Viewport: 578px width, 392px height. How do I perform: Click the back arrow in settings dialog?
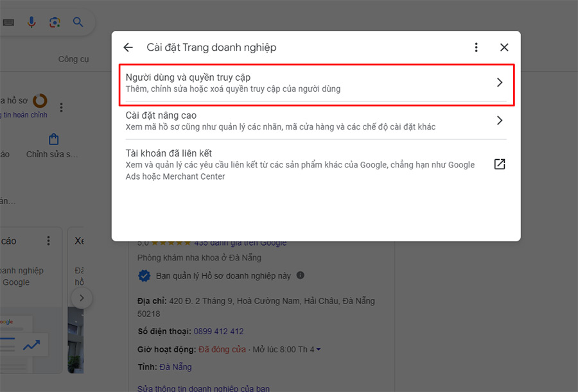pyautogui.click(x=128, y=47)
